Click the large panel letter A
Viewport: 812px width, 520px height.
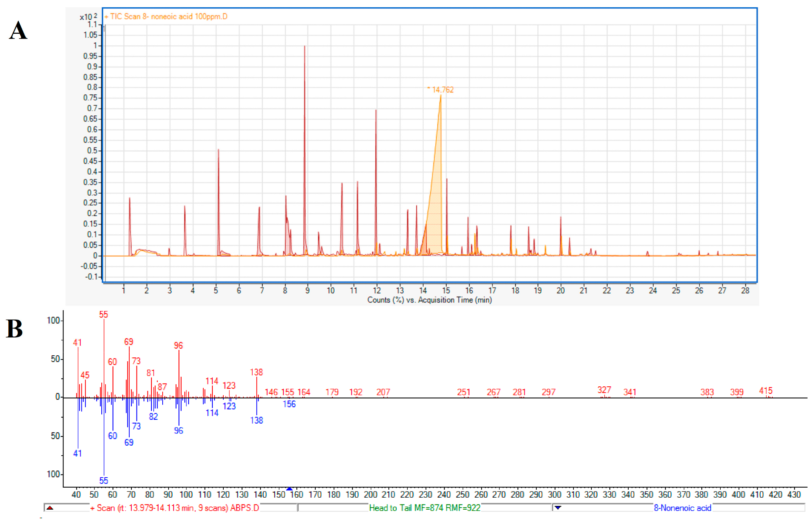point(18,30)
